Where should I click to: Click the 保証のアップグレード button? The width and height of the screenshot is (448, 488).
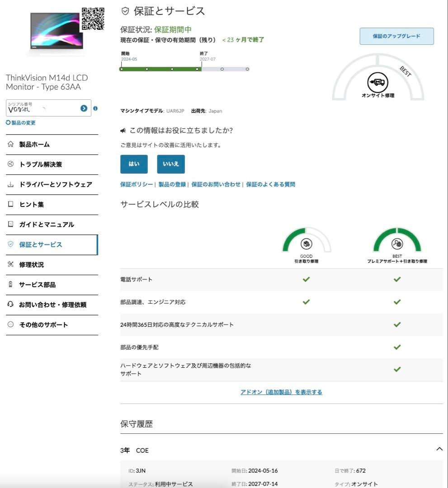click(396, 36)
